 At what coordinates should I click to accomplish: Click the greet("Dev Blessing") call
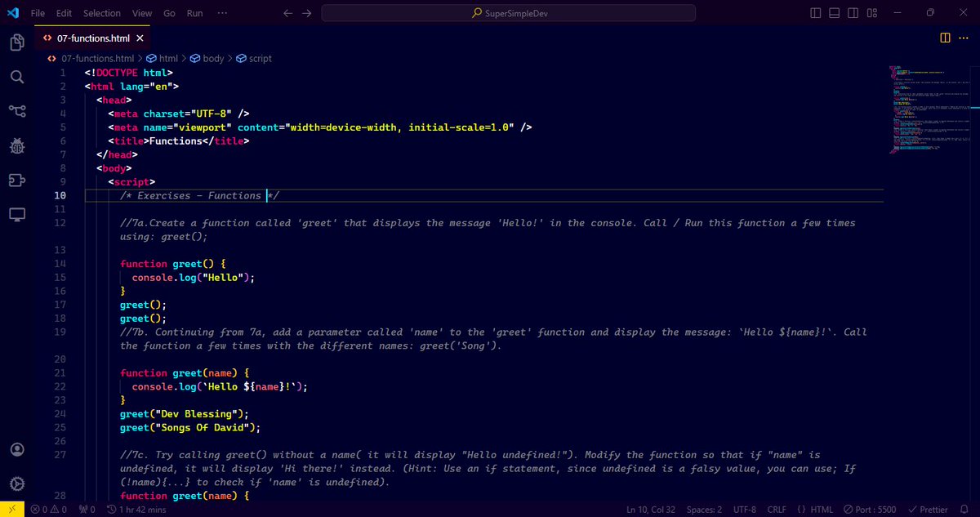(185, 413)
